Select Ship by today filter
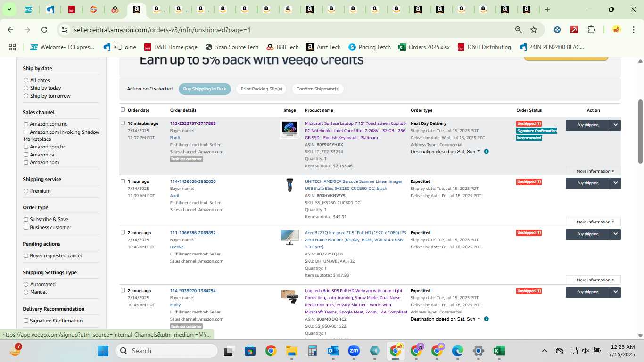The image size is (644, 362). 26,88
